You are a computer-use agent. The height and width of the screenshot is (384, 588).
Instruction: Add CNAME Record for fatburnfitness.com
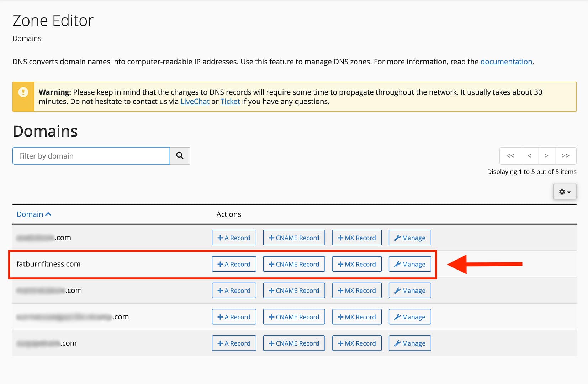point(294,264)
